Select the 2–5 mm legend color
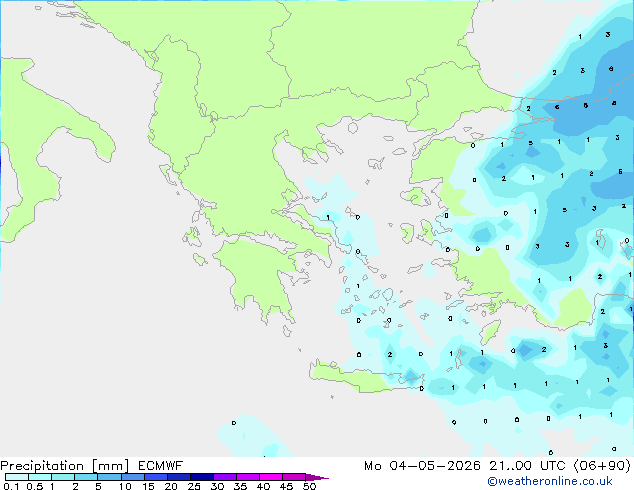634x490 pixels. coord(86,477)
